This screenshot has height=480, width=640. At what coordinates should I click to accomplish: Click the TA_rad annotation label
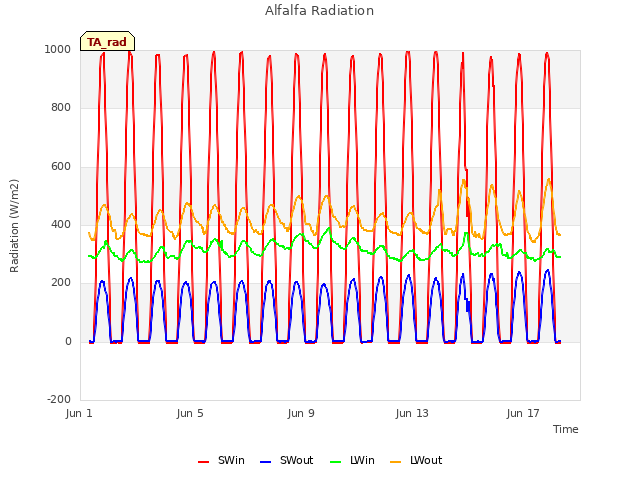(x=107, y=41)
